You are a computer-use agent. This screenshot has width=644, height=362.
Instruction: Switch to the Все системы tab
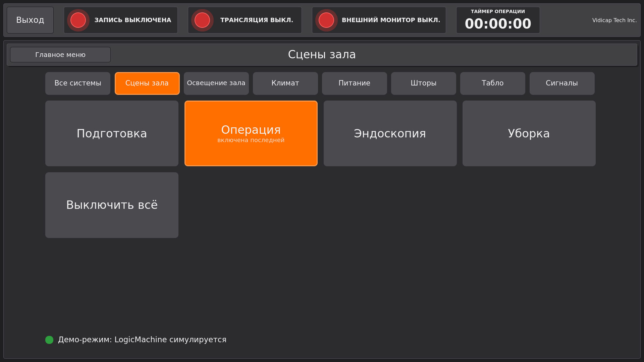78,83
